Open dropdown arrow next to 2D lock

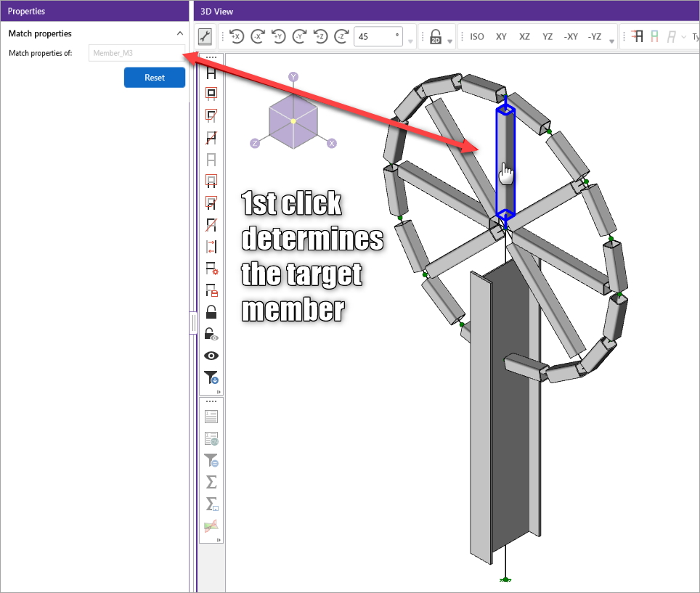pos(451,41)
